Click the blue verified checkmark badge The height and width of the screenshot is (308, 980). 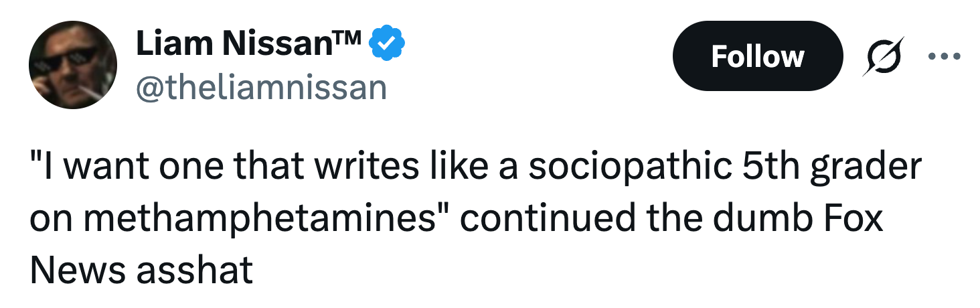387,44
